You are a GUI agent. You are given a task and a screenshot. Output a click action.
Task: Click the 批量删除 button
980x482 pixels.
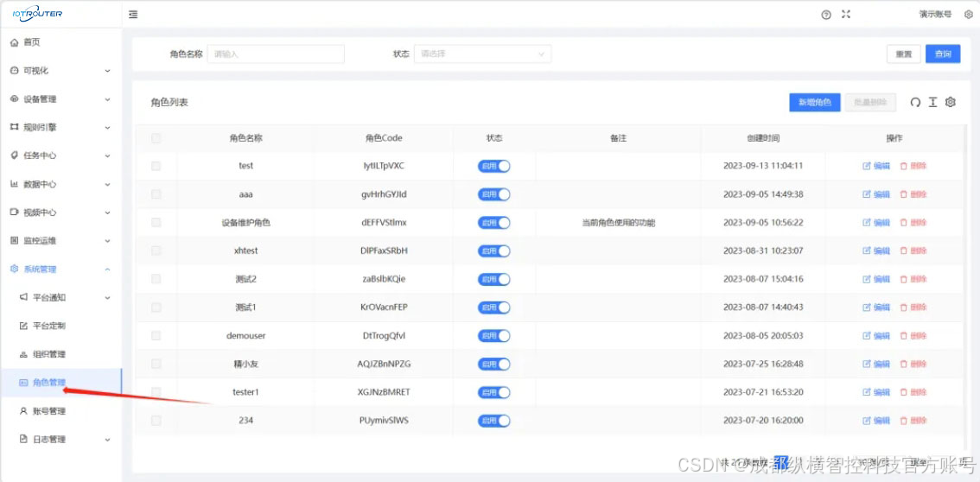(x=870, y=103)
